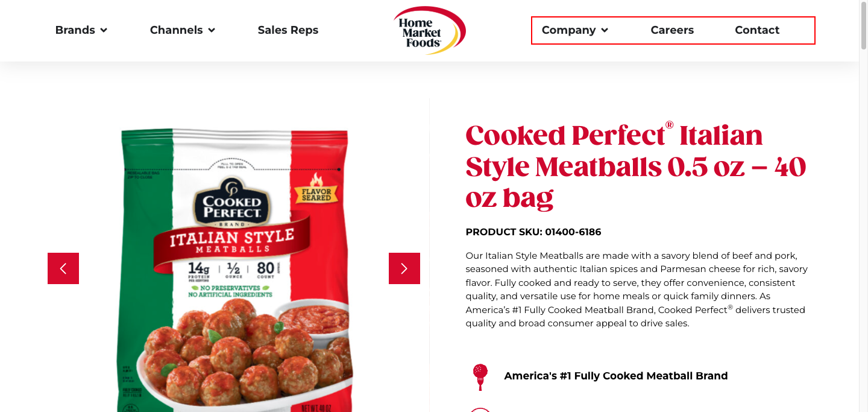Advance to next product image with right arrow
This screenshot has width=868, height=412.
pos(404,268)
